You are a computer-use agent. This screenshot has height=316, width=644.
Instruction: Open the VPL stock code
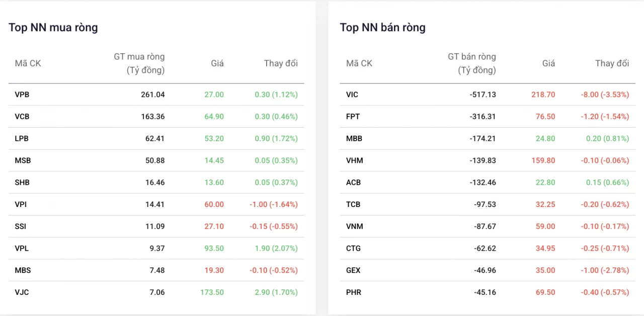click(x=22, y=249)
